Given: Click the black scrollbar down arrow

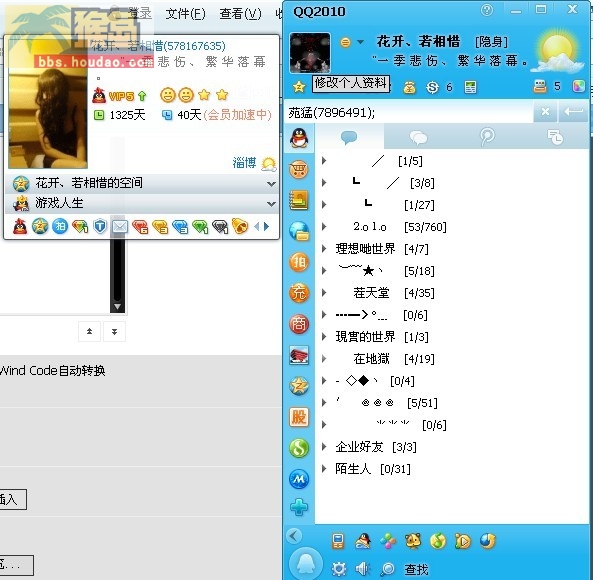Looking at the screenshot, I should [x=118, y=307].
